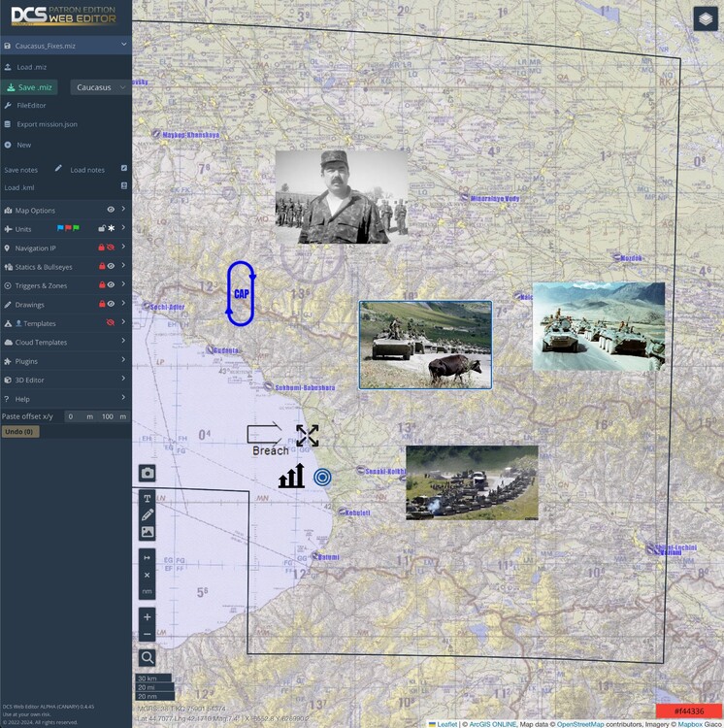Zoom in on the map

tap(148, 617)
